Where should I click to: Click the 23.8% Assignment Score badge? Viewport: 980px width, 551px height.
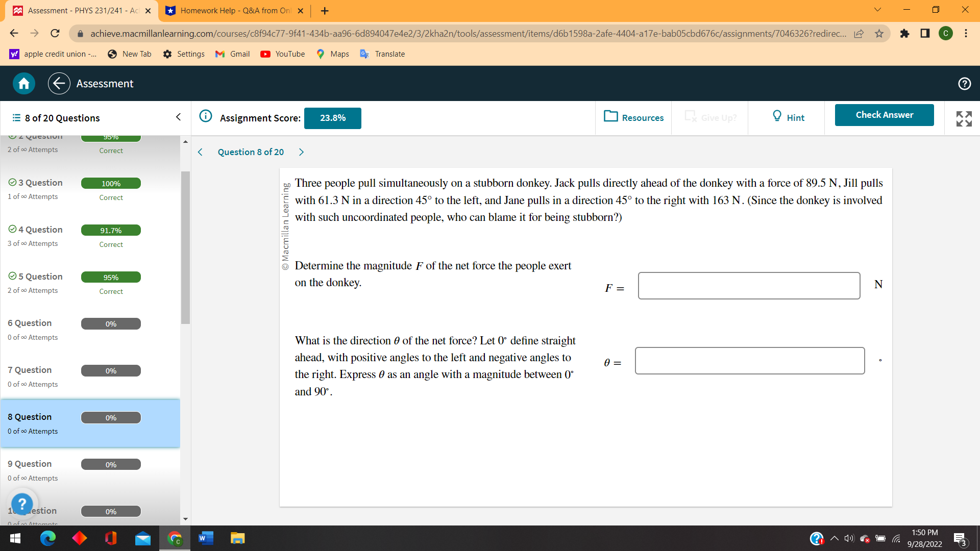tap(332, 118)
